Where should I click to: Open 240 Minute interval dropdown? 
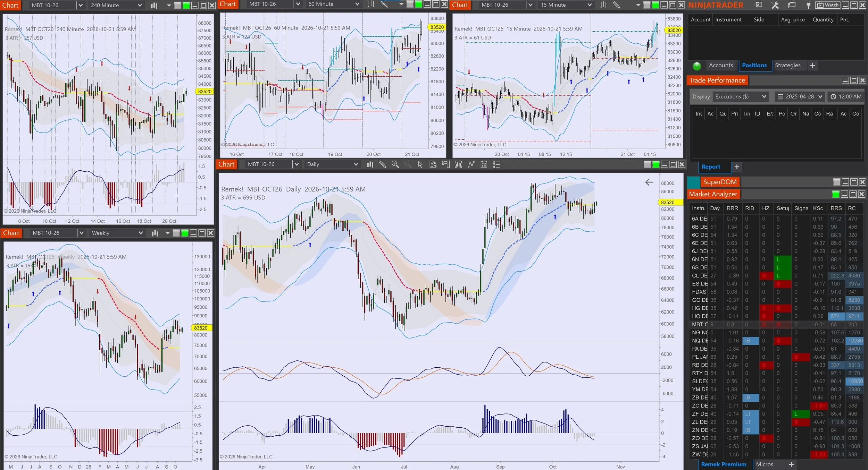(116, 5)
